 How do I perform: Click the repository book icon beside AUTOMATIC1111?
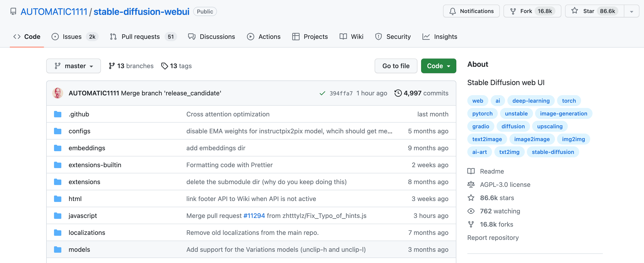tap(13, 11)
